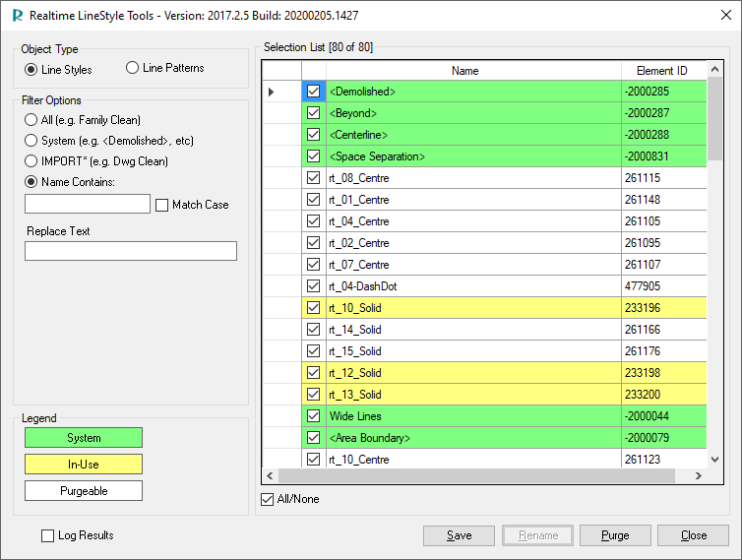Uncheck the Wide Lines row checkbox

coord(313,415)
